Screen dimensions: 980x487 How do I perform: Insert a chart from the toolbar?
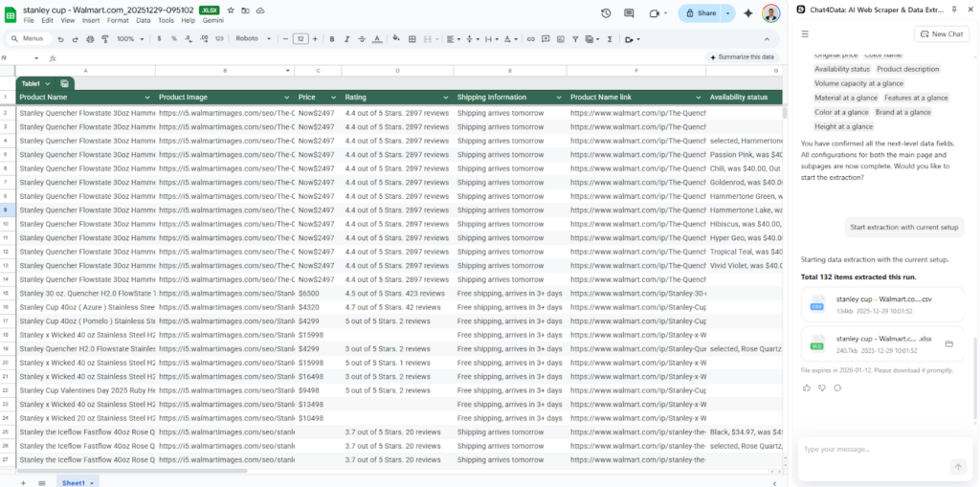point(561,39)
